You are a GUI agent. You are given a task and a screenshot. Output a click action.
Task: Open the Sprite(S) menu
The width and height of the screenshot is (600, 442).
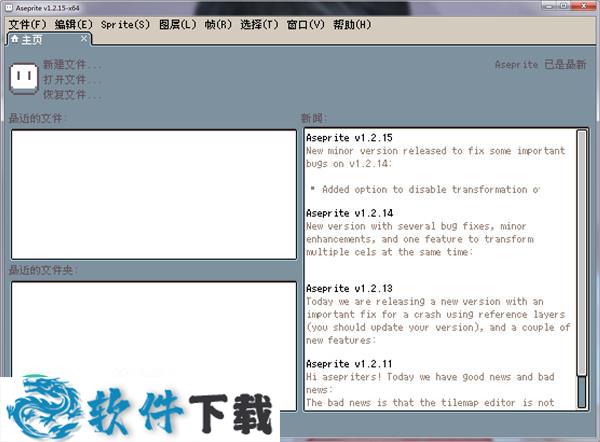coord(125,25)
